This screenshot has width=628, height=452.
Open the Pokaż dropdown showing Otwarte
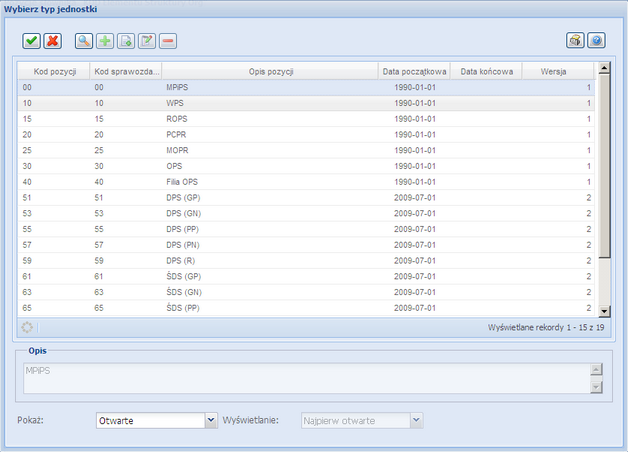210,421
